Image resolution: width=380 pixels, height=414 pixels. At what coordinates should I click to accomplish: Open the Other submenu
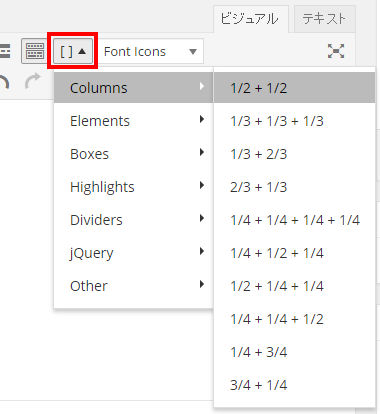click(x=133, y=286)
